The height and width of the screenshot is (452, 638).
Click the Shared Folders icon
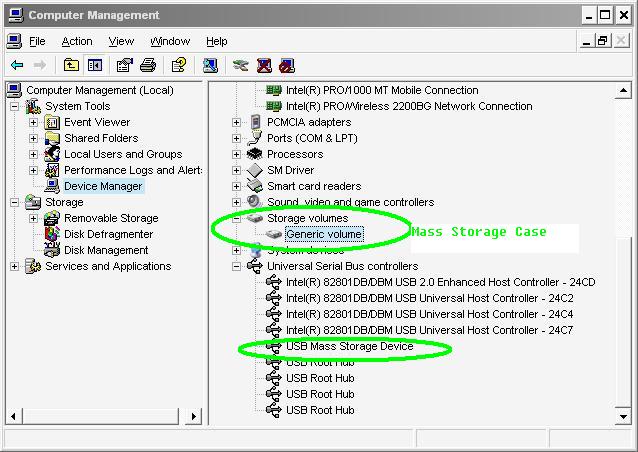[x=52, y=138]
